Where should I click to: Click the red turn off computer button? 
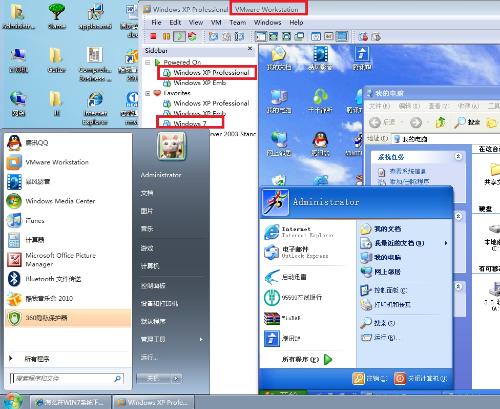(400, 378)
